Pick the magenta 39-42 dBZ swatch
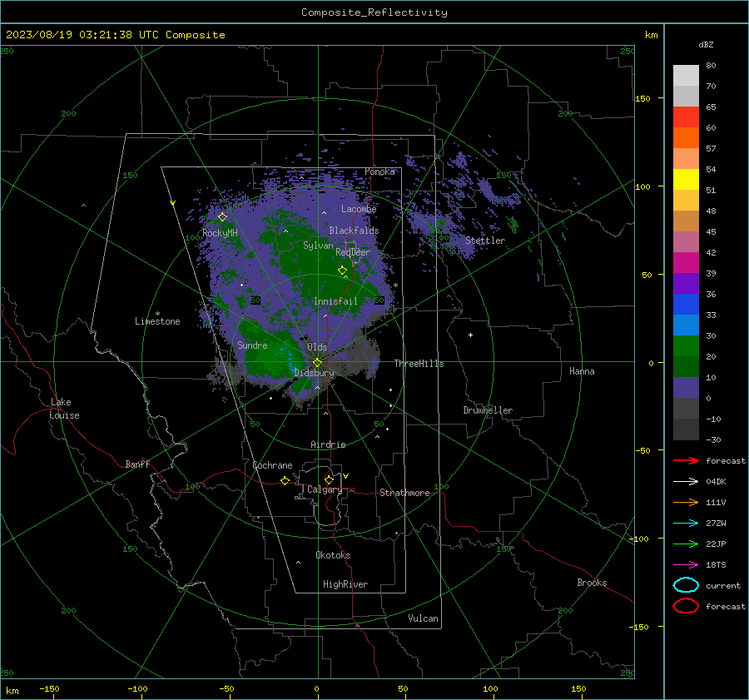 pos(686,262)
